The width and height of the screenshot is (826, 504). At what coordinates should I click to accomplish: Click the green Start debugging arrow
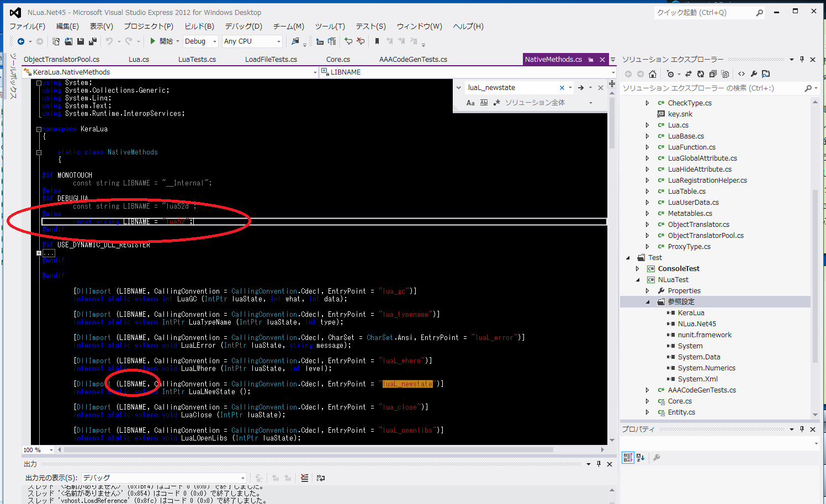pos(153,41)
